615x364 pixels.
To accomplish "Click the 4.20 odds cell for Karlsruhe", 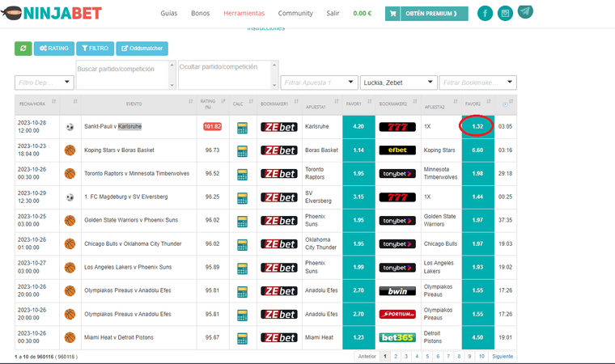I will coord(358,126).
